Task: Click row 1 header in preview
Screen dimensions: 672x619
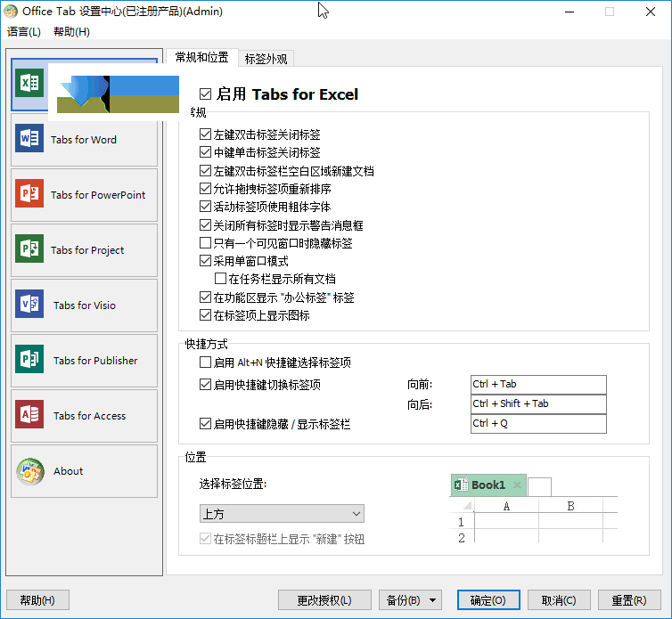Action: pyautogui.click(x=461, y=522)
